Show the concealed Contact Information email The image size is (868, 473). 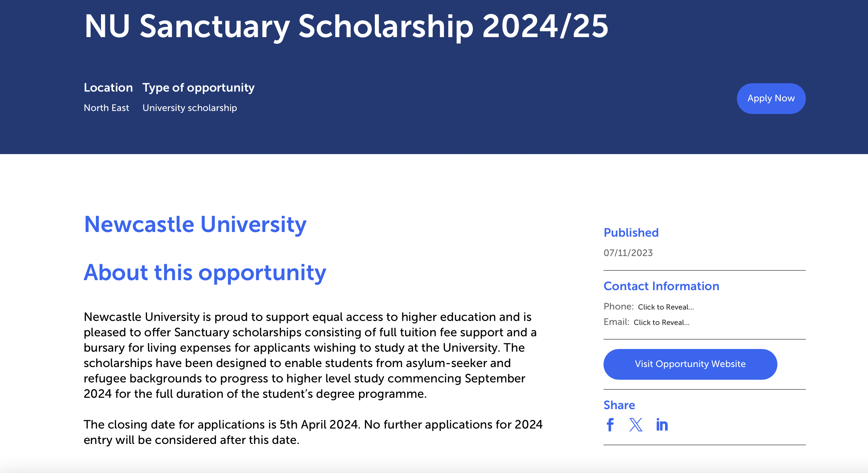tap(661, 322)
